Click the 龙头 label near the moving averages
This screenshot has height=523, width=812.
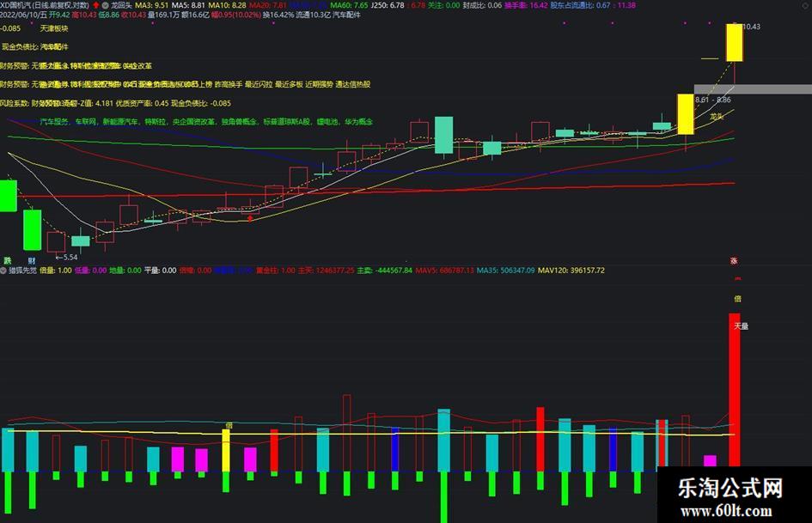point(717,117)
